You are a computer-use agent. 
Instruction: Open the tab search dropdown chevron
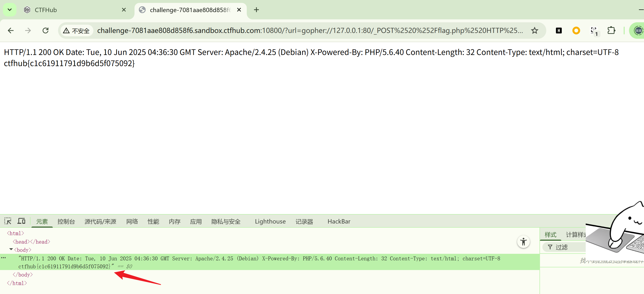coord(9,10)
